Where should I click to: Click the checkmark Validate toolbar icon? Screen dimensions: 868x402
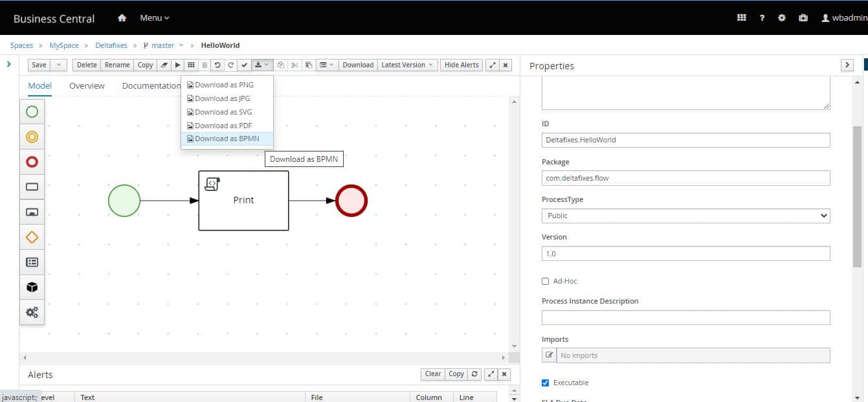pos(244,65)
